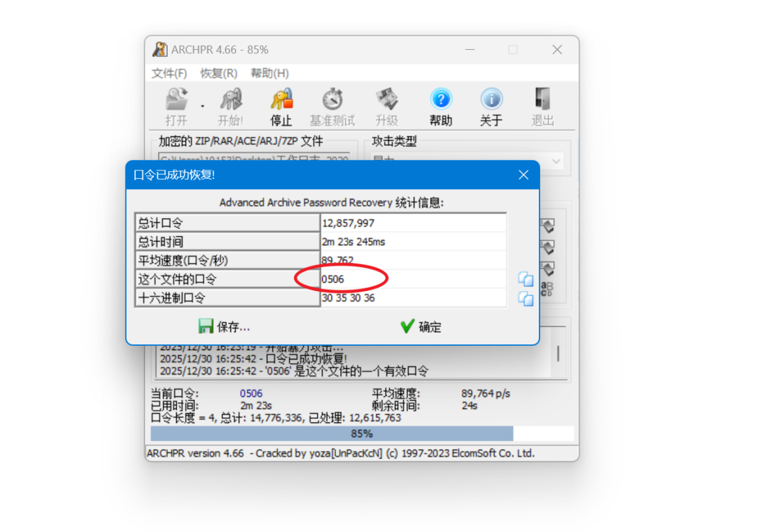The width and height of the screenshot is (780, 532).
Task: Close the ARCHPR main window
Action: coord(557,49)
